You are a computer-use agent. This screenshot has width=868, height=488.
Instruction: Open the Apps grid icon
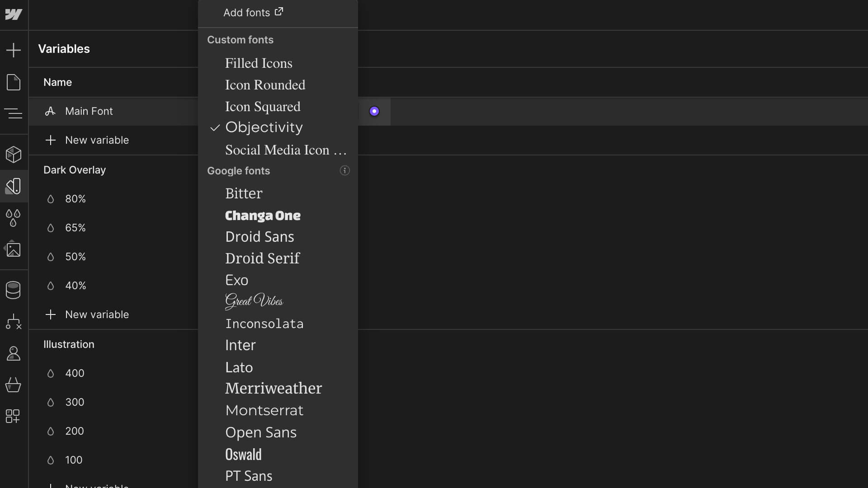point(14,416)
